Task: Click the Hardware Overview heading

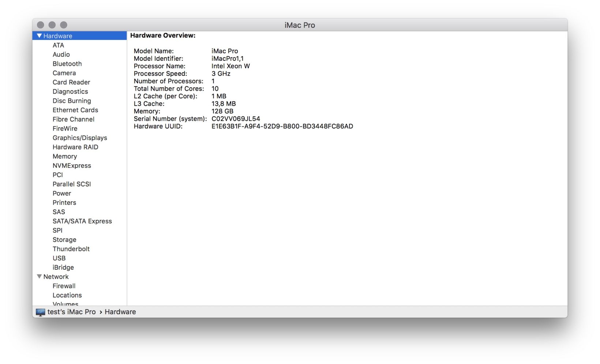Action: pyautogui.click(x=163, y=35)
